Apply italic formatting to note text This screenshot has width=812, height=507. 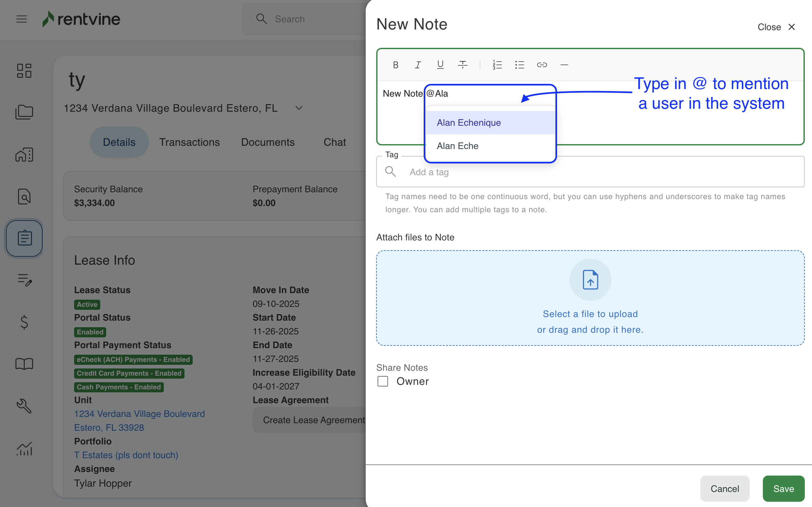pyautogui.click(x=418, y=65)
